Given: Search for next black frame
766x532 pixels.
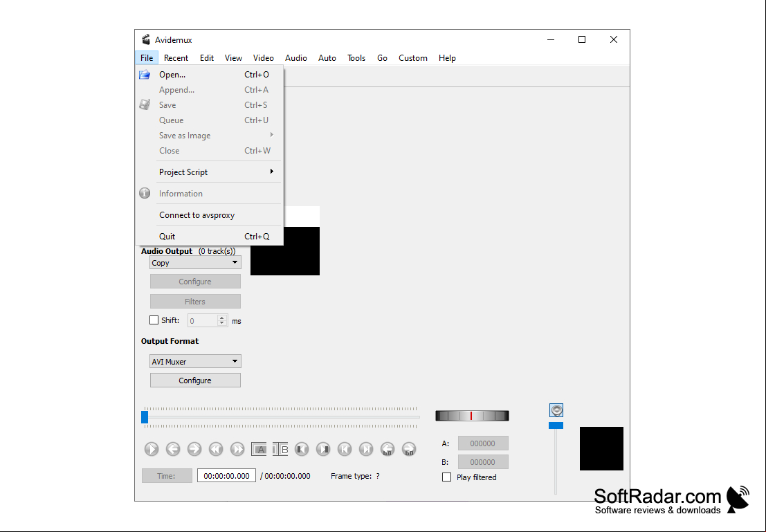Looking at the screenshot, I should 323,449.
